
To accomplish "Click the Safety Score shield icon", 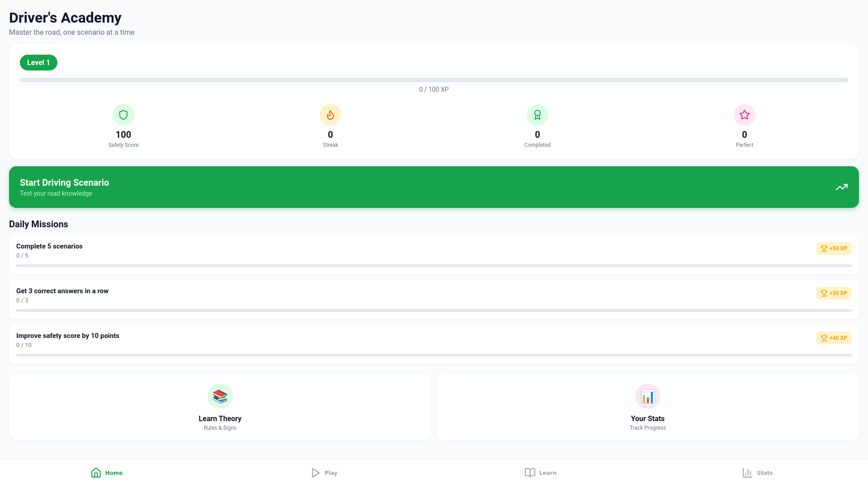I will pos(123,115).
